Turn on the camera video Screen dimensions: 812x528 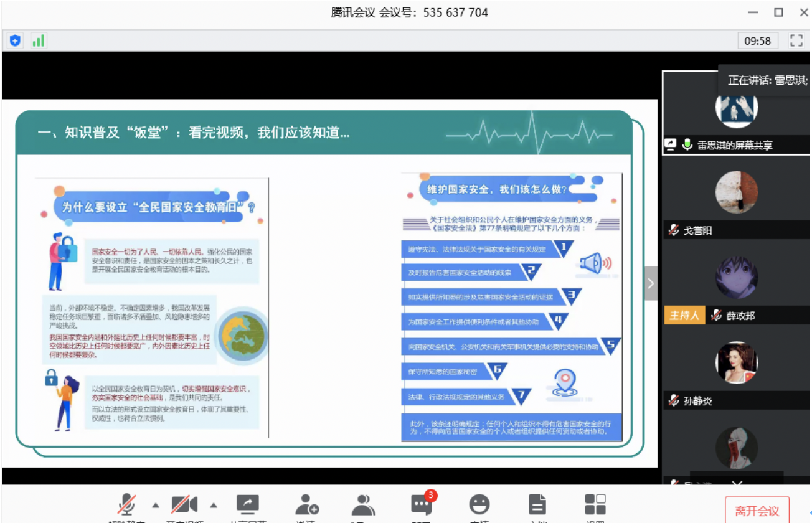tap(184, 505)
